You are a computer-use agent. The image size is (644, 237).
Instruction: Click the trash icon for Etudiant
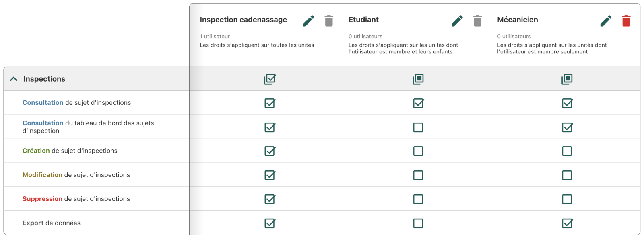coord(477,21)
